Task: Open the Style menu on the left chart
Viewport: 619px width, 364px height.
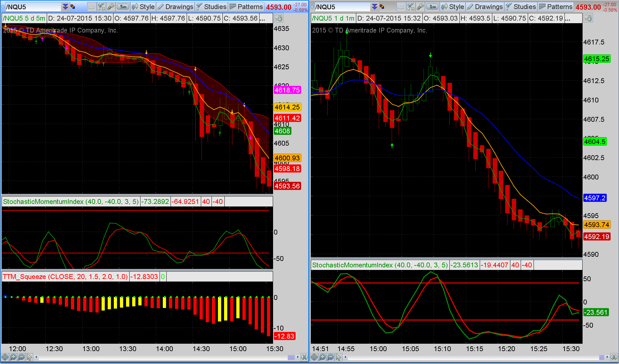Action: [143, 7]
